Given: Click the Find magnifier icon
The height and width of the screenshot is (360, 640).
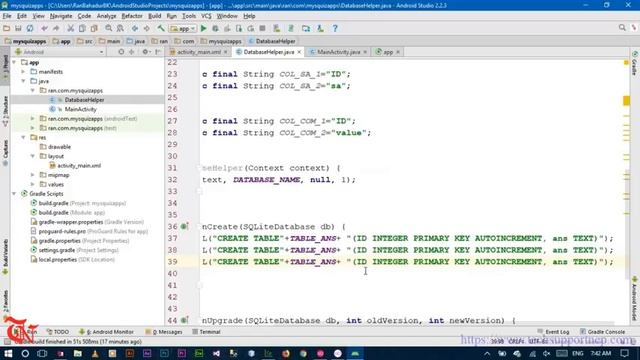Looking at the screenshot, I should point(109,28).
